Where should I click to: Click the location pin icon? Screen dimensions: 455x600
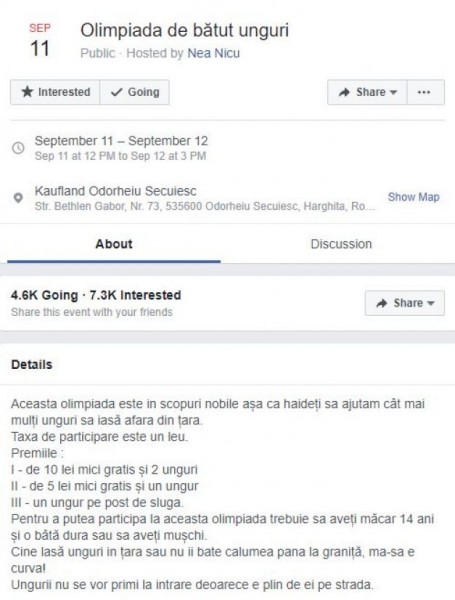(18, 198)
